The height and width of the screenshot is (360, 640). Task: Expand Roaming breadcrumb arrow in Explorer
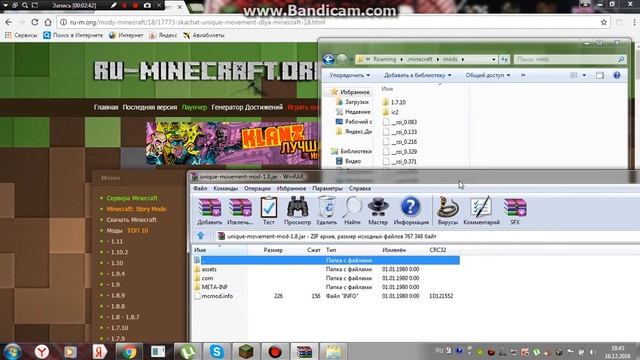click(401, 59)
